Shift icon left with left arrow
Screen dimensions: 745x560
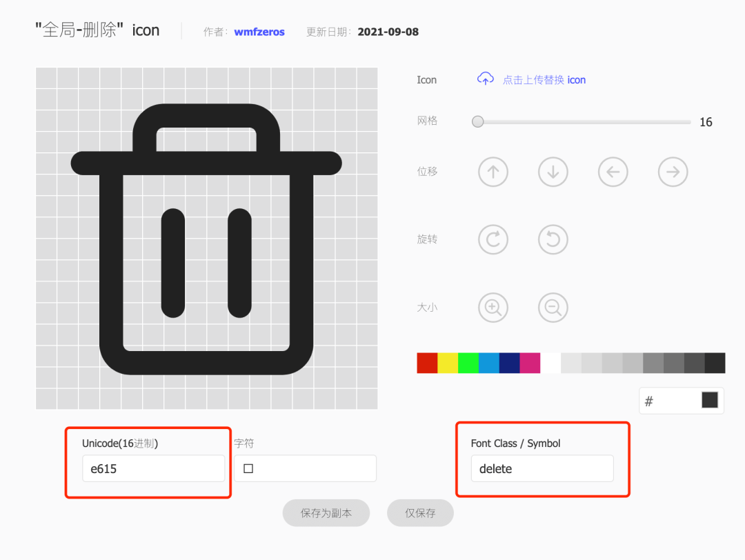click(613, 172)
